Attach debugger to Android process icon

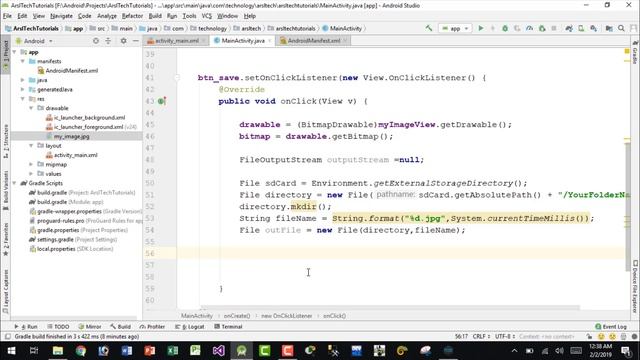pyautogui.click(x=542, y=28)
